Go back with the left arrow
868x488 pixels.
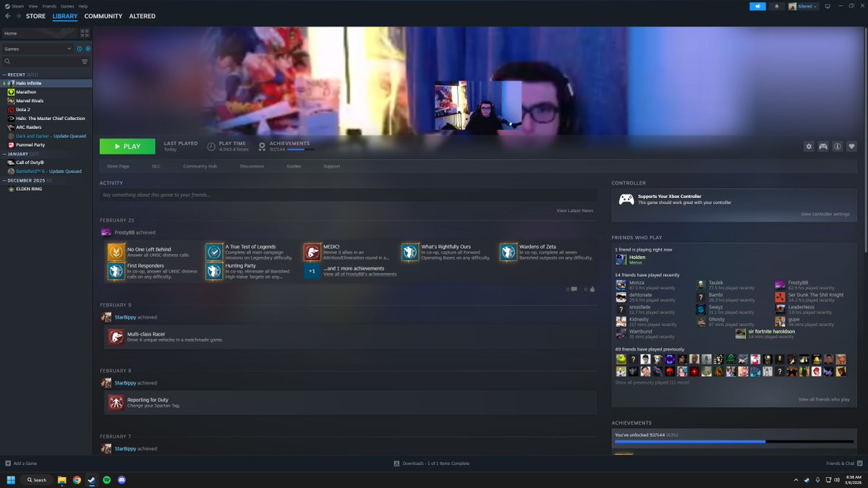click(x=8, y=16)
